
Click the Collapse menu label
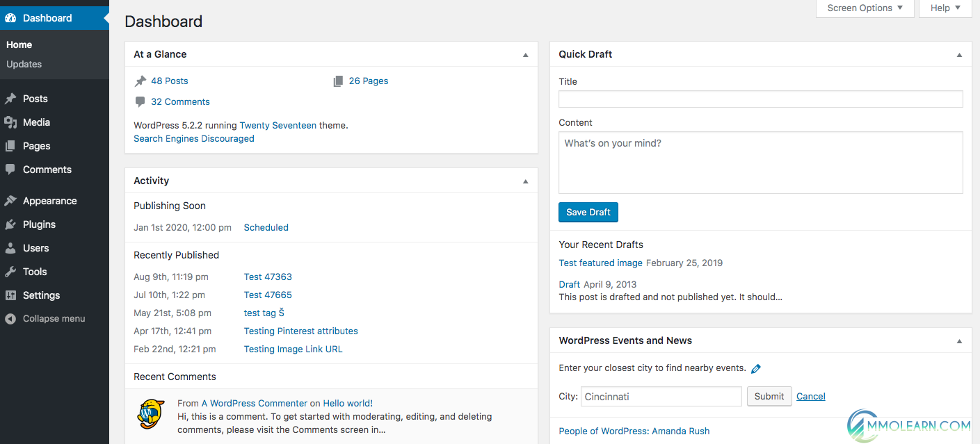click(x=54, y=319)
